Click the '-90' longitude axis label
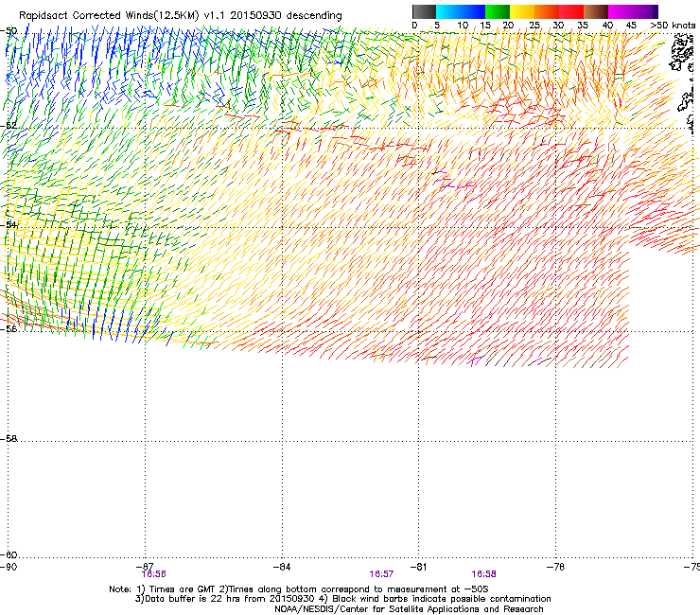 [x=9, y=567]
